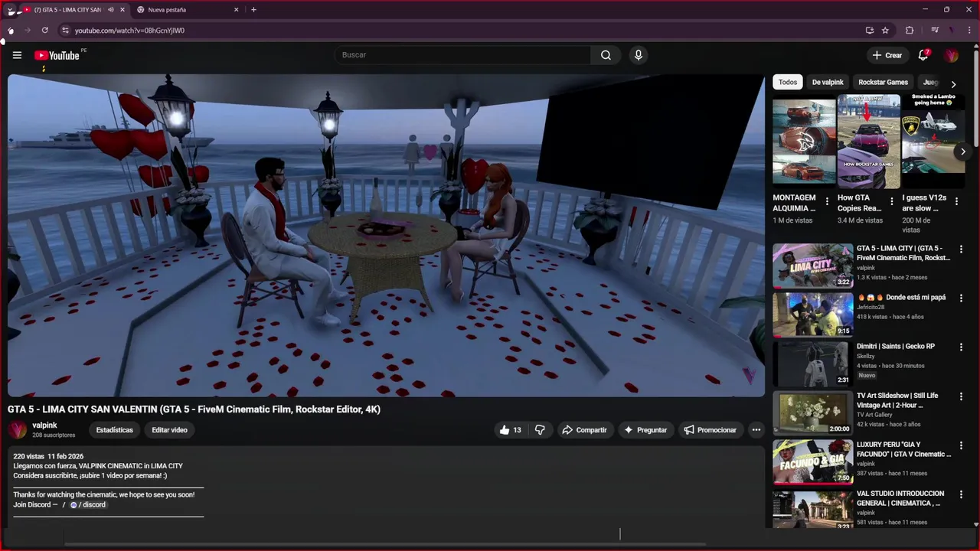This screenshot has height=551, width=980.
Task: Click the browser forward arrow
Action: click(x=28, y=31)
